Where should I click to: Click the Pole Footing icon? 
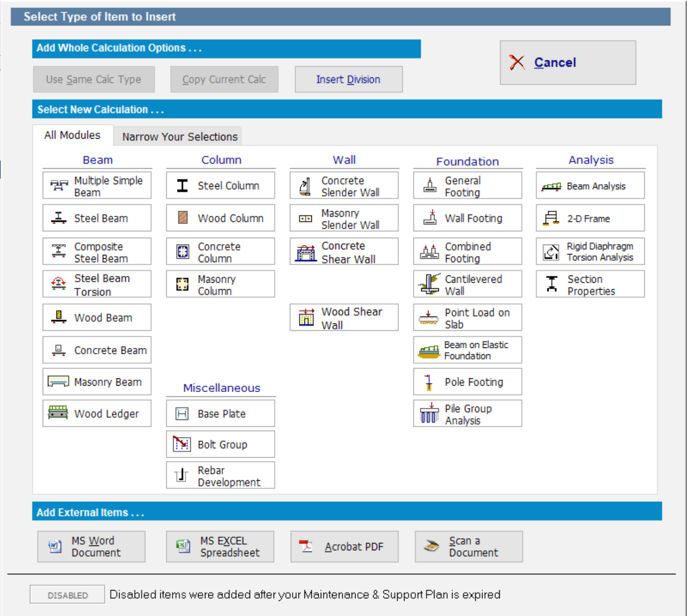point(429,382)
